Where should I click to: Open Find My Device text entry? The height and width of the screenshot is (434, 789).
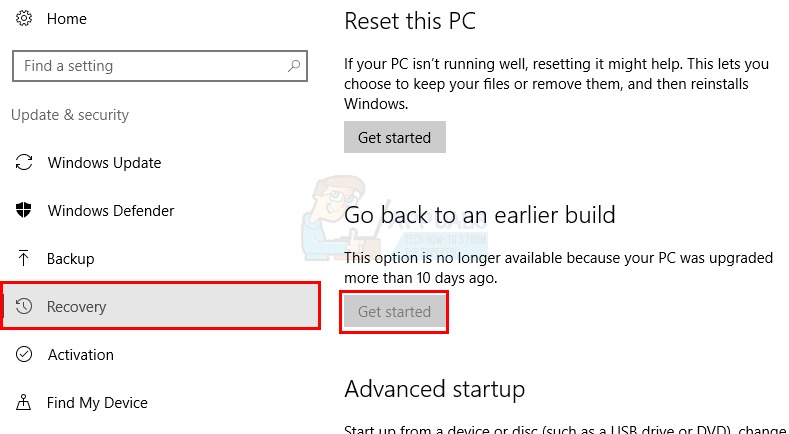coord(97,403)
